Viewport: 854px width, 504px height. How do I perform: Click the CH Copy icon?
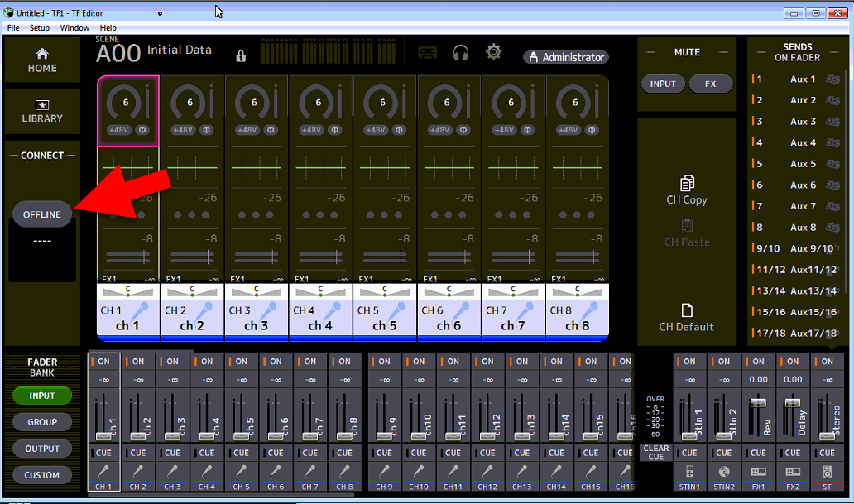pos(686,183)
